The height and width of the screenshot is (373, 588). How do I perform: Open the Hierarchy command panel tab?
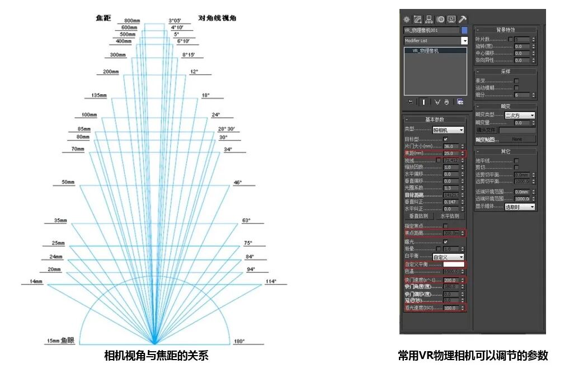coord(429,19)
